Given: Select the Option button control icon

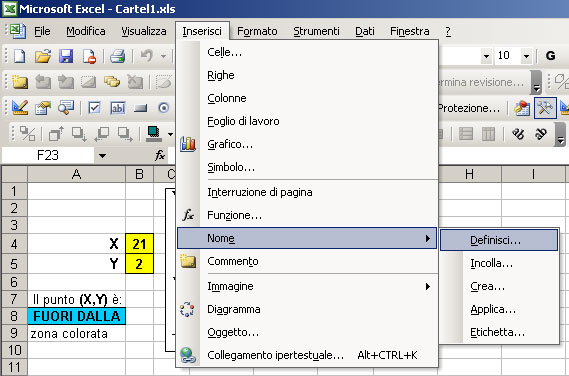Looking at the screenshot, I should point(164,108).
